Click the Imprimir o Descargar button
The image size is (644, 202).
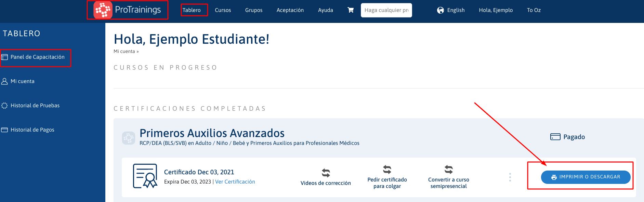pos(586,177)
